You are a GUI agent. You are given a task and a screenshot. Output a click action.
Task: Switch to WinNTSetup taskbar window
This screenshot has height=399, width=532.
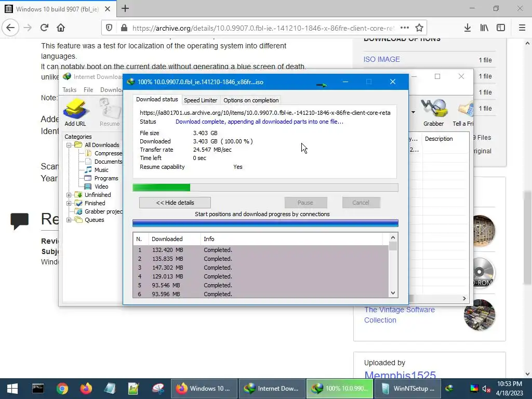(408, 389)
